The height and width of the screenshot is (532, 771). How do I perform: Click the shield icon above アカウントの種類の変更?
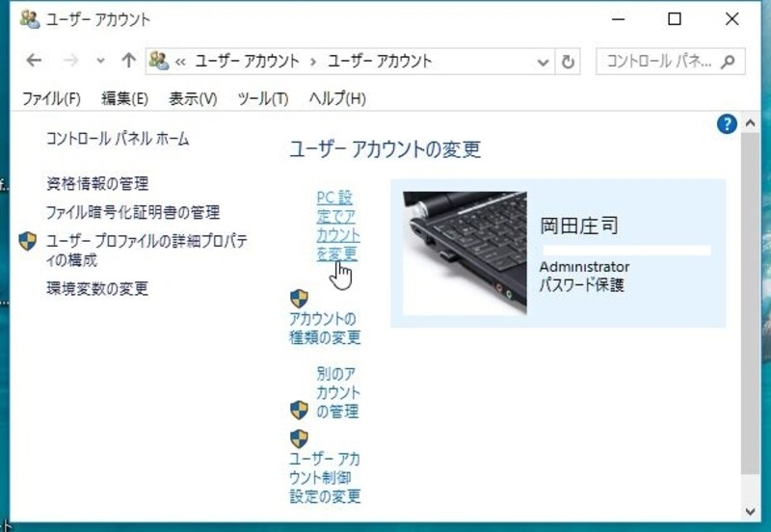(x=300, y=299)
